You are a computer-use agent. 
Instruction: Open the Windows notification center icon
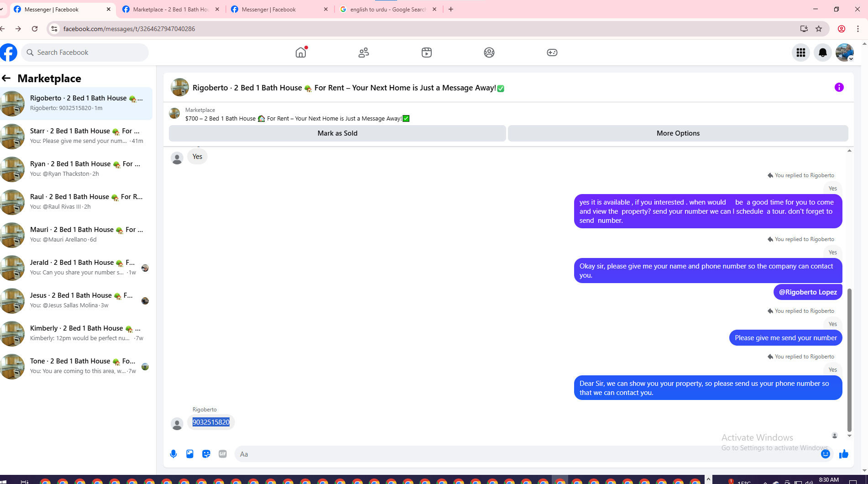pos(852,481)
